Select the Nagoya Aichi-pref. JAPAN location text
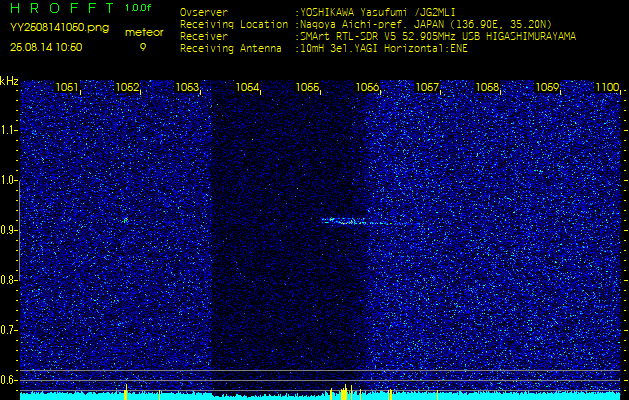Screen dimensions: 629x400 (425, 24)
